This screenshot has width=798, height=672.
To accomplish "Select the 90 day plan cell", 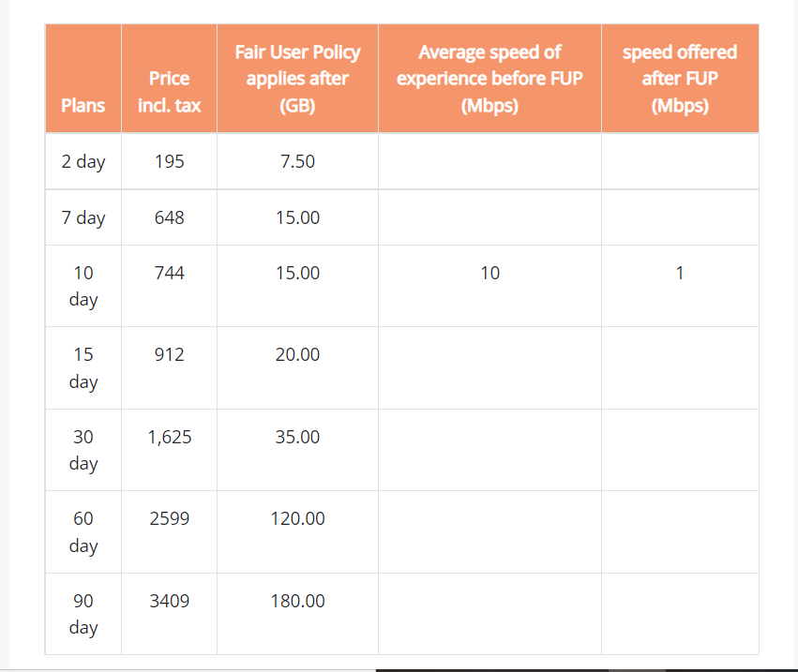I will (x=83, y=614).
